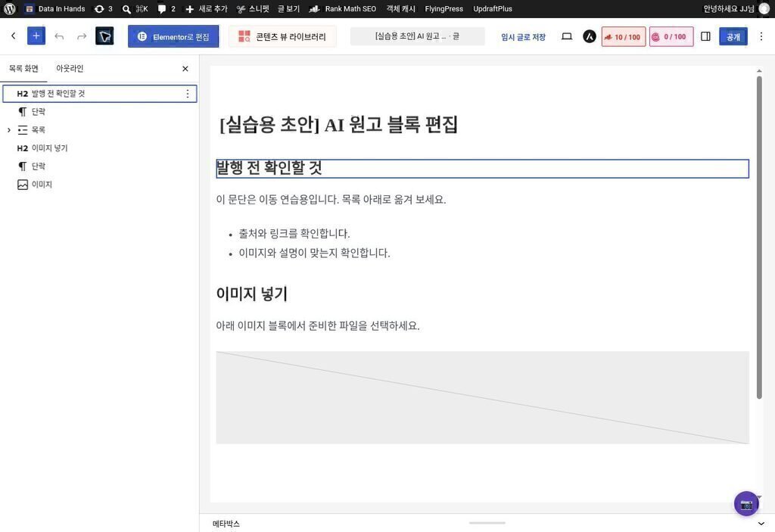775x532 pixels.
Task: Open the Rank Math score 10 / 100
Action: click(x=624, y=36)
